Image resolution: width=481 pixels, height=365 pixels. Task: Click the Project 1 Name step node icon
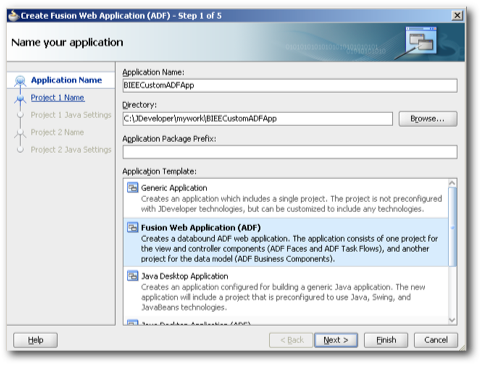pos(20,98)
